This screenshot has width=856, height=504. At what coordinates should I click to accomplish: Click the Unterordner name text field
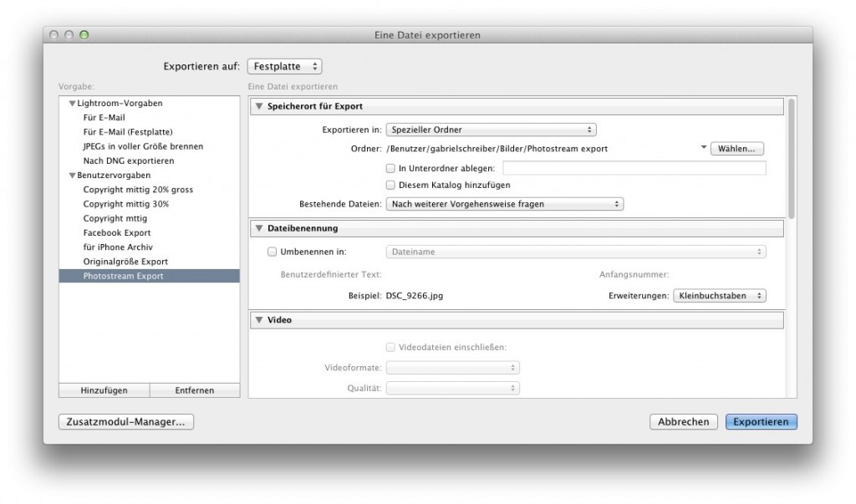point(634,168)
